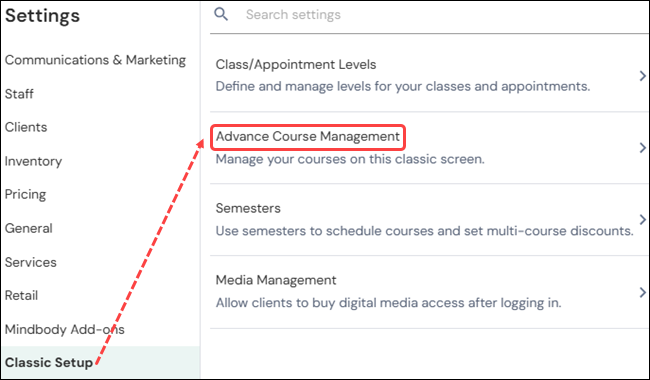Open Services settings

click(x=30, y=262)
